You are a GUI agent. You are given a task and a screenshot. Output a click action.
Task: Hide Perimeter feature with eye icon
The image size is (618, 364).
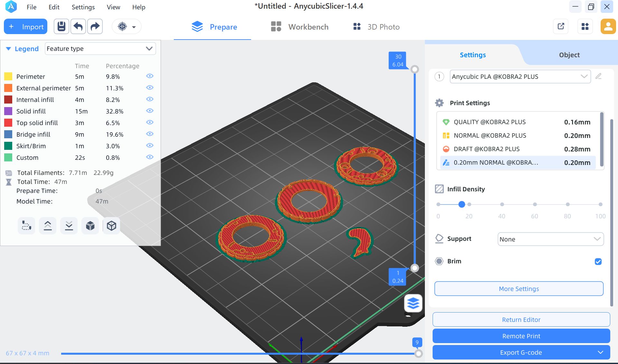(150, 76)
